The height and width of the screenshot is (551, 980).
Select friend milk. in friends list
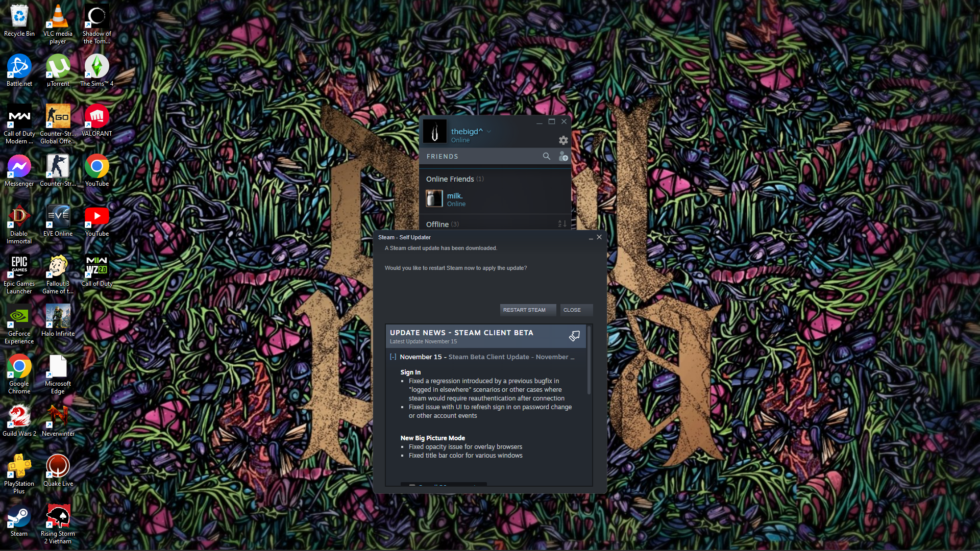(x=495, y=199)
